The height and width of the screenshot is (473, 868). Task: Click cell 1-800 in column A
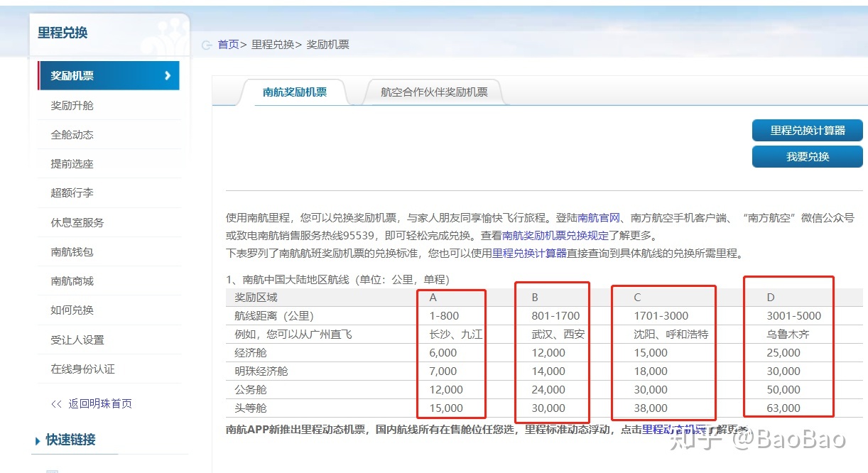[444, 315]
